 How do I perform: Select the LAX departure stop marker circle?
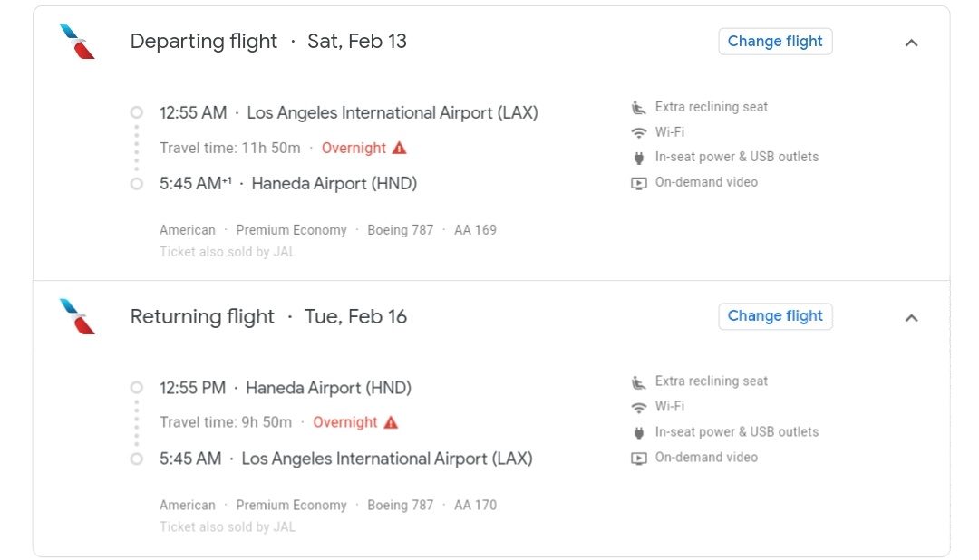[136, 112]
